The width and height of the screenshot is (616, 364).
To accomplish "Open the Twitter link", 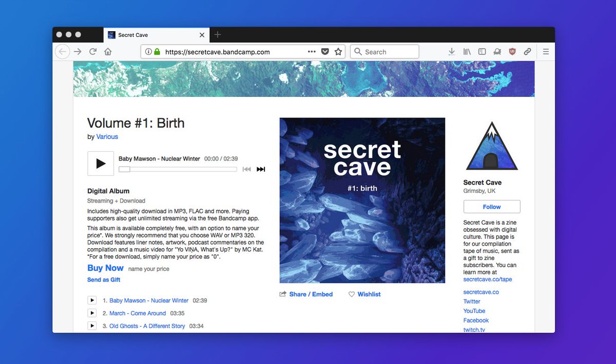I will pyautogui.click(x=472, y=301).
